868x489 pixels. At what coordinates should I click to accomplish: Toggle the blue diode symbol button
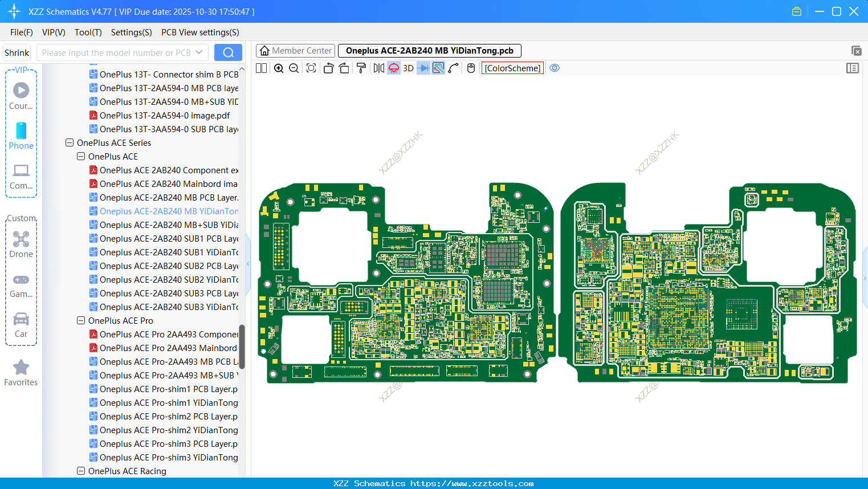[x=423, y=68]
